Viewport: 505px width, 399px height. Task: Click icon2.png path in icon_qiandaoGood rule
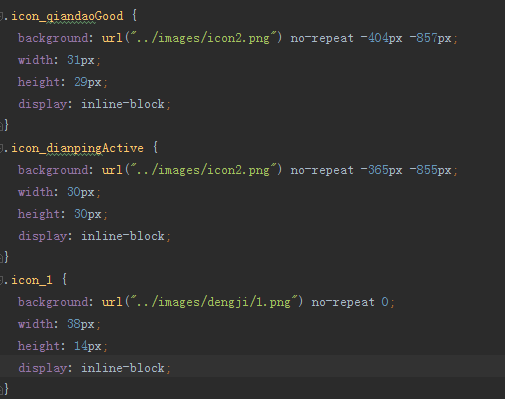204,38
